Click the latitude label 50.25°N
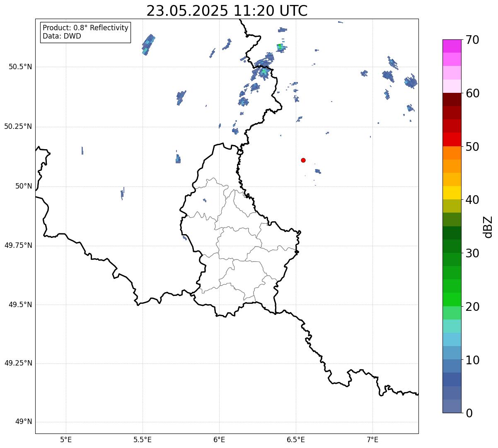 [x=18, y=126]
